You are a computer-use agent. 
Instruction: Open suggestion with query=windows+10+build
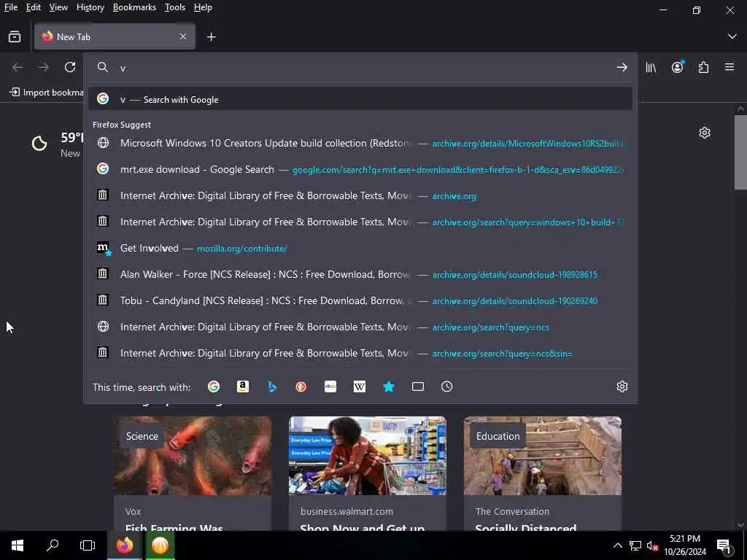coord(360,222)
